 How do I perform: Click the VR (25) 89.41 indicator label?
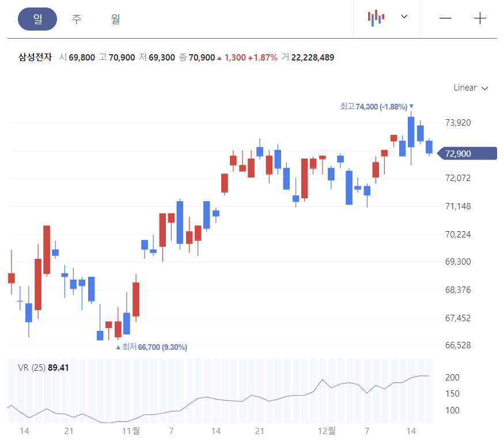43,368
